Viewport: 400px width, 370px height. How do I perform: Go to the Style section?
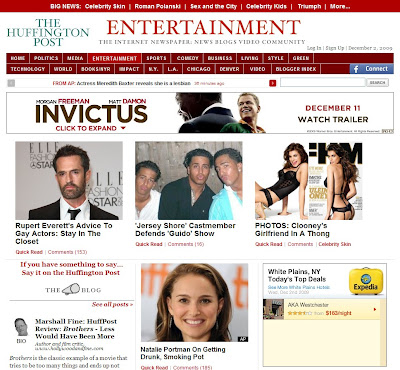[276, 58]
